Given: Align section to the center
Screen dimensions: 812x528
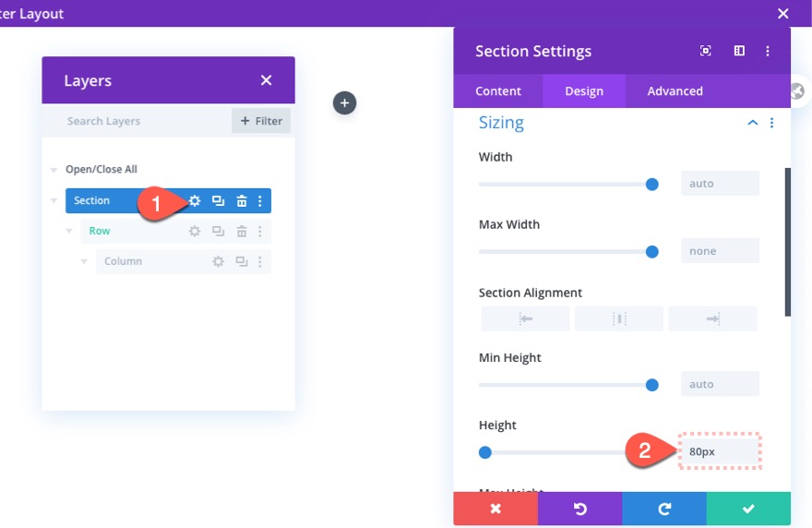Looking at the screenshot, I should [619, 318].
